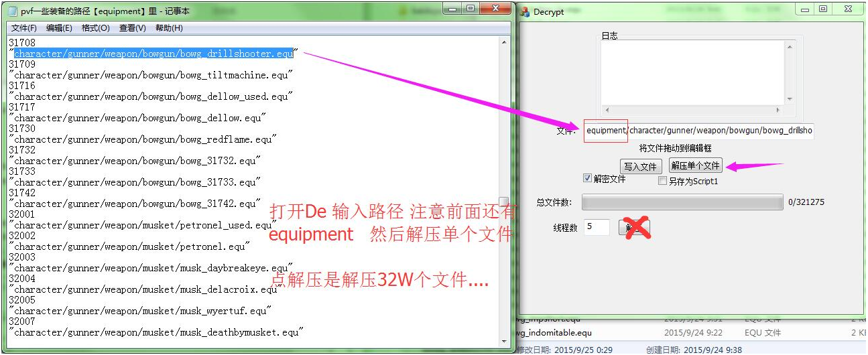This screenshot has height=355, width=868.
Task: Open the 格式(O) menu in Notepad
Action: point(95,28)
